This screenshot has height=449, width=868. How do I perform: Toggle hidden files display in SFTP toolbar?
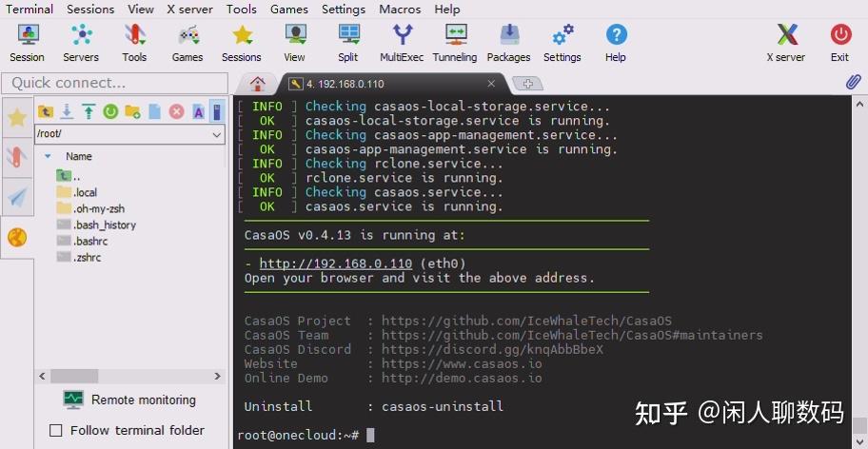click(218, 111)
